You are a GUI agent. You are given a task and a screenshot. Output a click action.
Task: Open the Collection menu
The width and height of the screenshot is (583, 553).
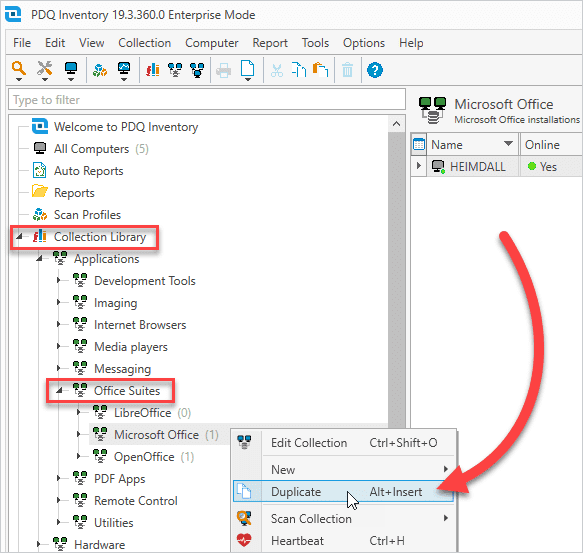(x=145, y=43)
